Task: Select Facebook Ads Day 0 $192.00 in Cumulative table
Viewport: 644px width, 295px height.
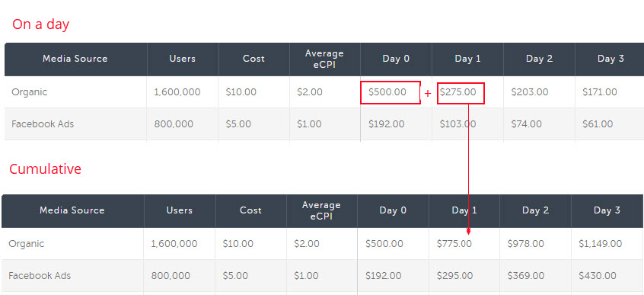Action: click(x=383, y=276)
